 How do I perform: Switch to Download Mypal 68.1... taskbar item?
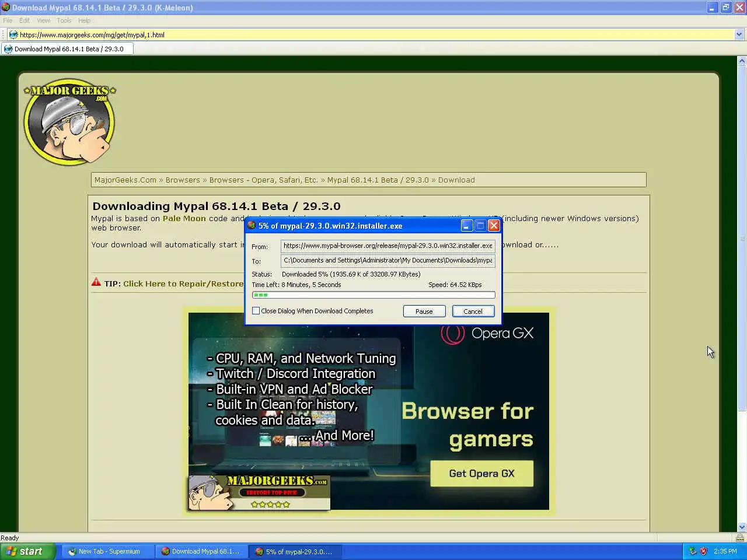pos(202,551)
